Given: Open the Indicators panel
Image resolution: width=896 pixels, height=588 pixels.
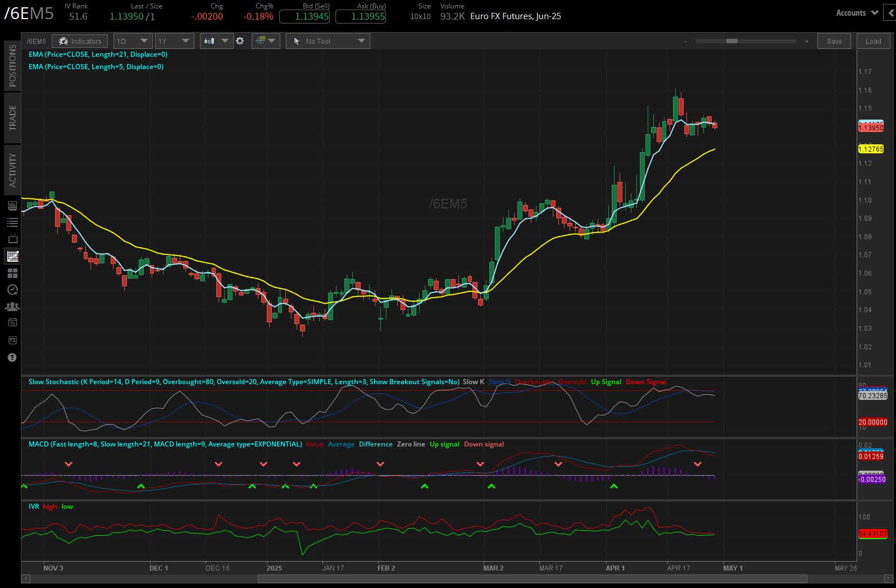Looking at the screenshot, I should tap(80, 41).
